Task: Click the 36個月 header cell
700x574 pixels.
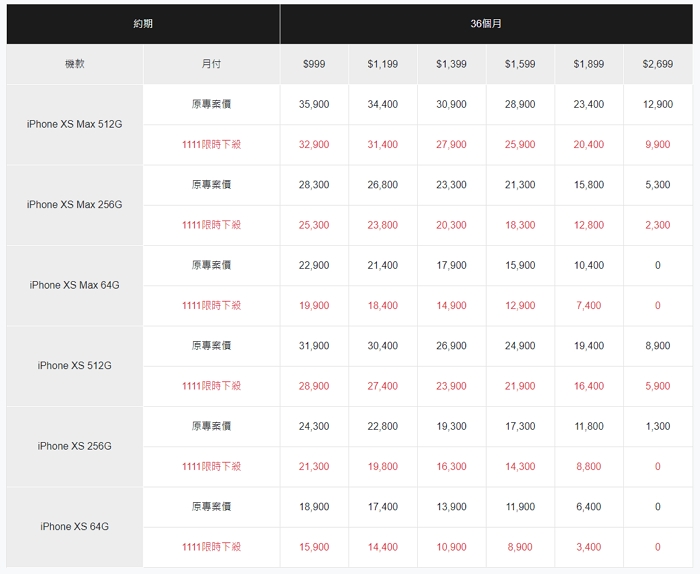Action: [x=486, y=24]
